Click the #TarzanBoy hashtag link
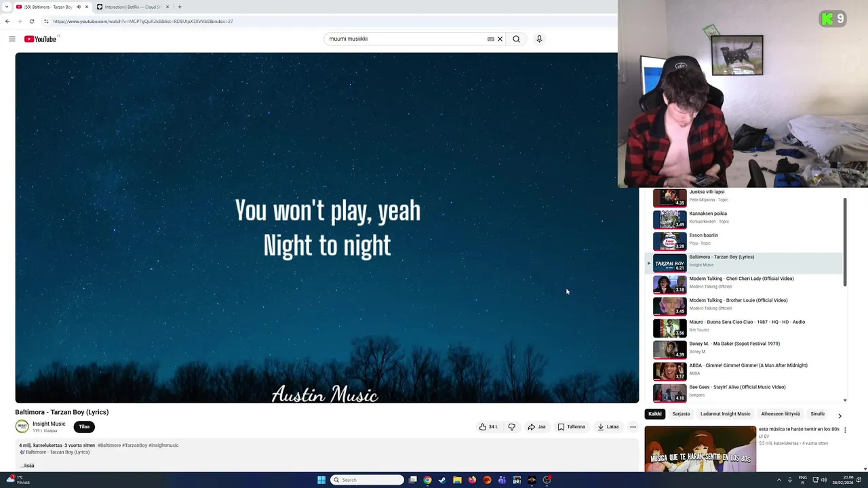The width and height of the screenshot is (868, 488). click(134, 445)
